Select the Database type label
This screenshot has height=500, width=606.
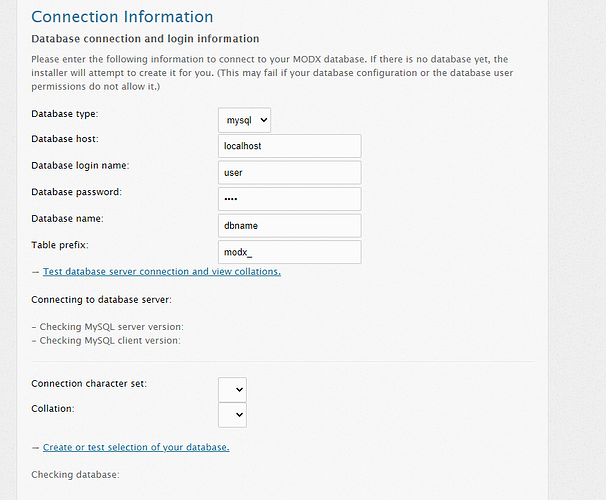(65, 114)
